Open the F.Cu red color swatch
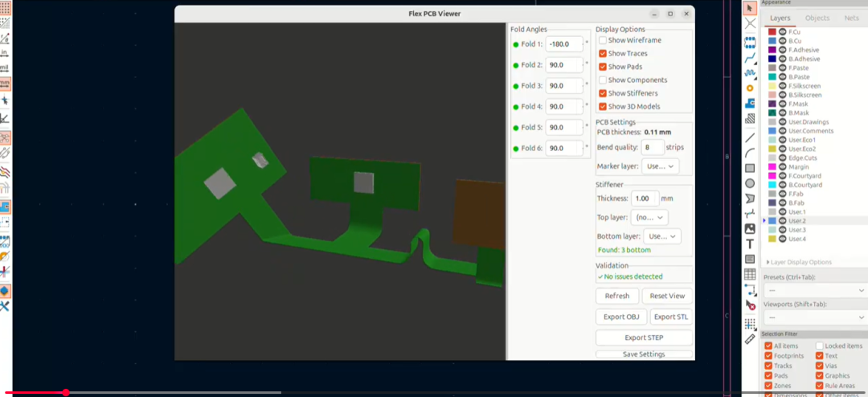868x397 pixels. coord(772,32)
